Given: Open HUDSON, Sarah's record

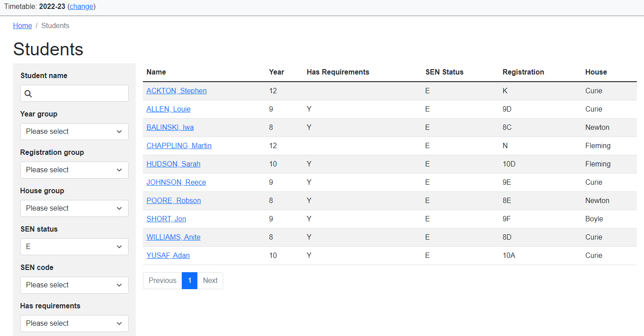Looking at the screenshot, I should click(x=173, y=164).
